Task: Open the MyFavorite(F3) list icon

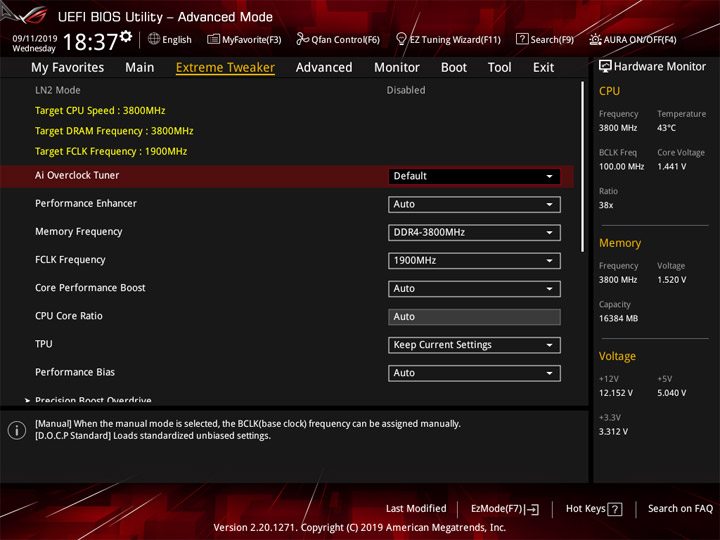Action: point(213,39)
